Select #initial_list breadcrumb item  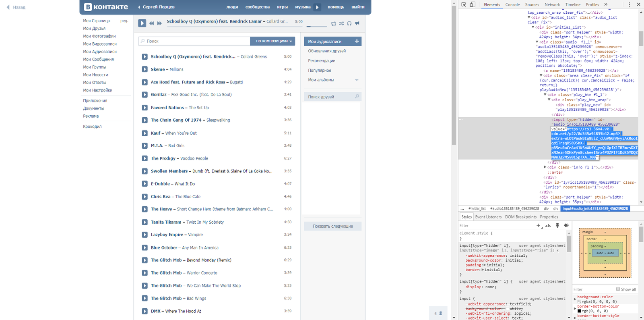point(477,209)
